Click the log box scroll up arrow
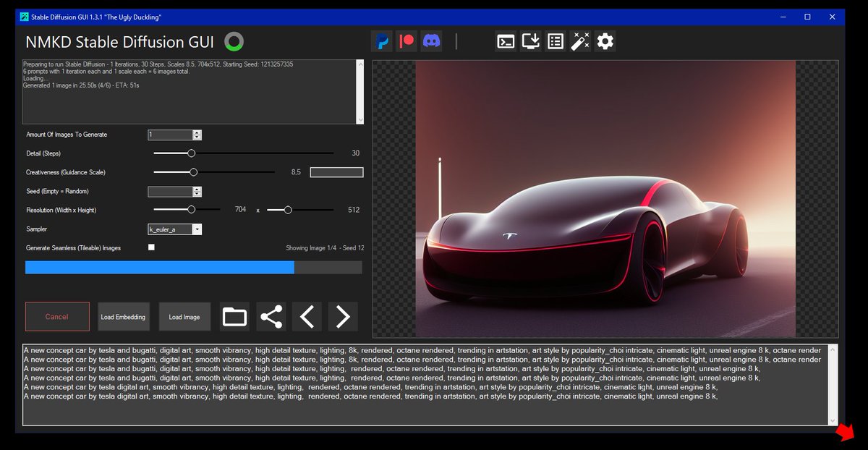868x450 pixels. [x=359, y=64]
